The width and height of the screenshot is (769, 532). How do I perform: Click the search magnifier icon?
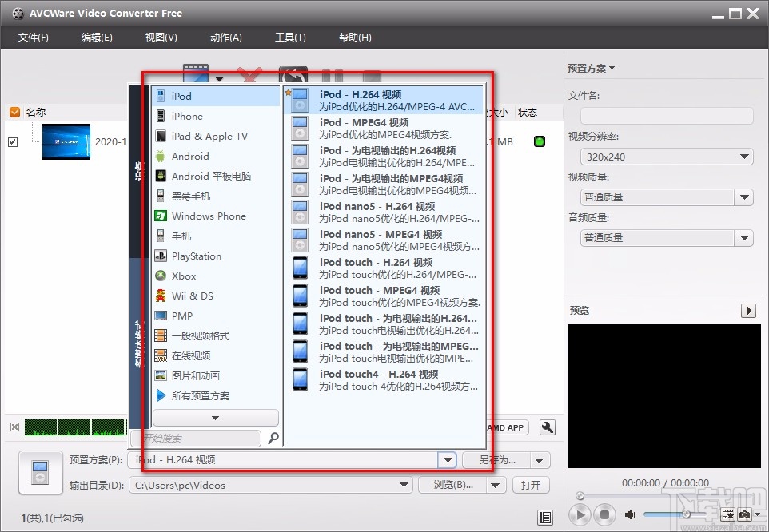pyautogui.click(x=273, y=438)
